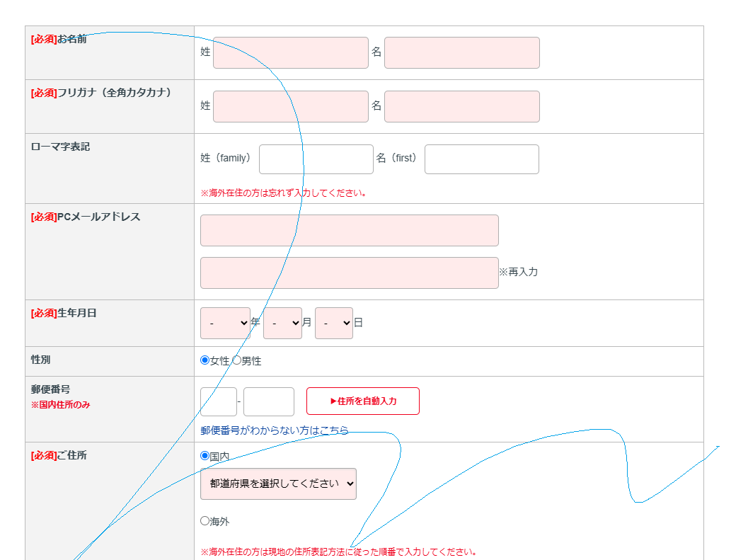Screen dimensions: 731x560
Task: Choose the 海外 address radio button
Action: 205,521
